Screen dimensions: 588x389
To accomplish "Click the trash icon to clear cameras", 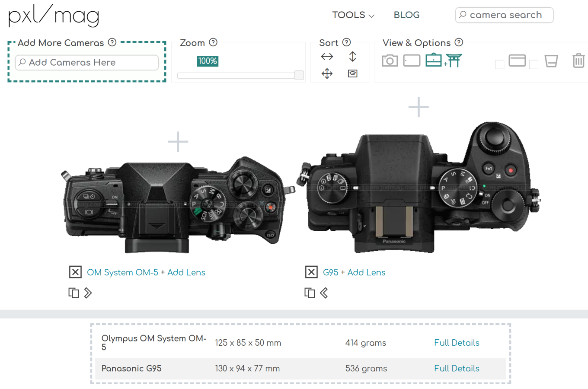I will (x=578, y=61).
